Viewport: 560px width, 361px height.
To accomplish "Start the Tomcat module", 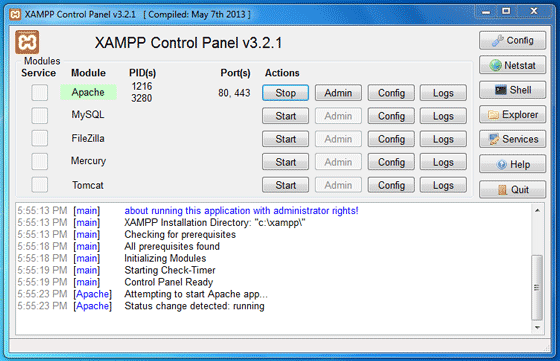I will 285,185.
